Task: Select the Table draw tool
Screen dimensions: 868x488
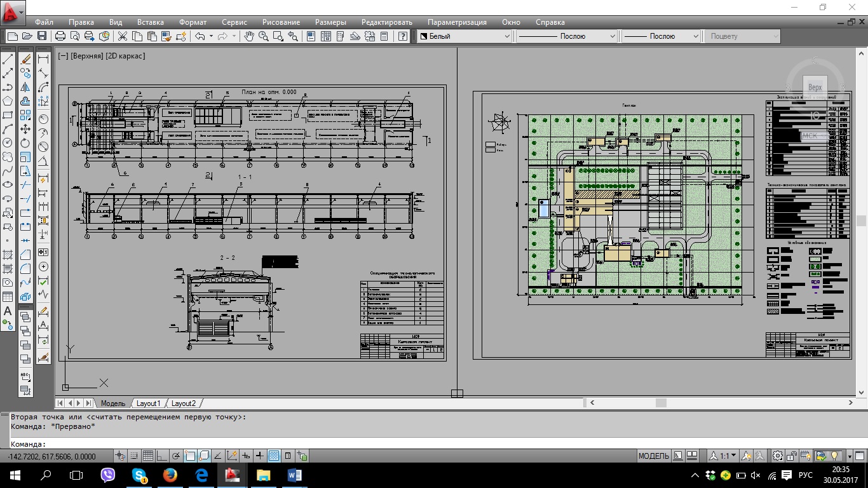Action: click(x=8, y=297)
